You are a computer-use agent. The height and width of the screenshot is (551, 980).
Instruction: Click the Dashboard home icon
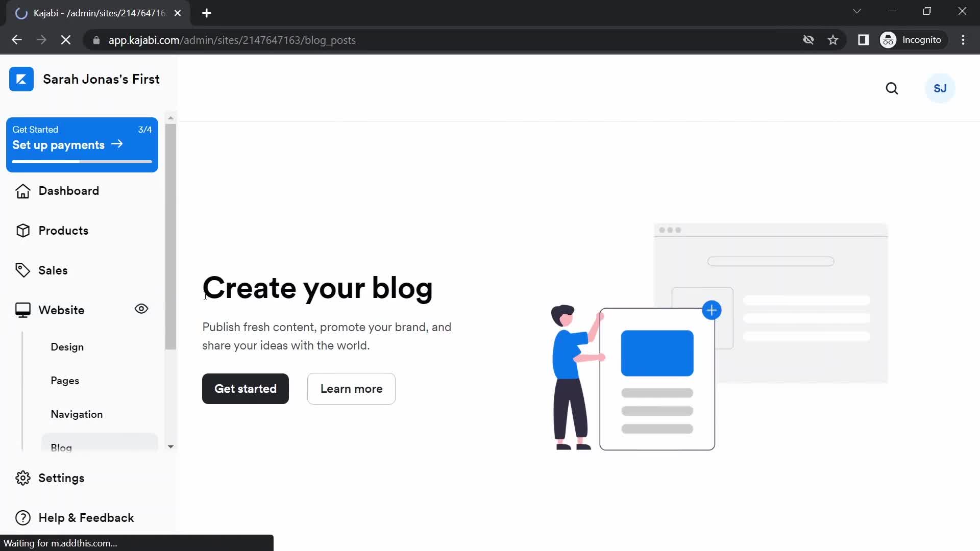tap(22, 190)
